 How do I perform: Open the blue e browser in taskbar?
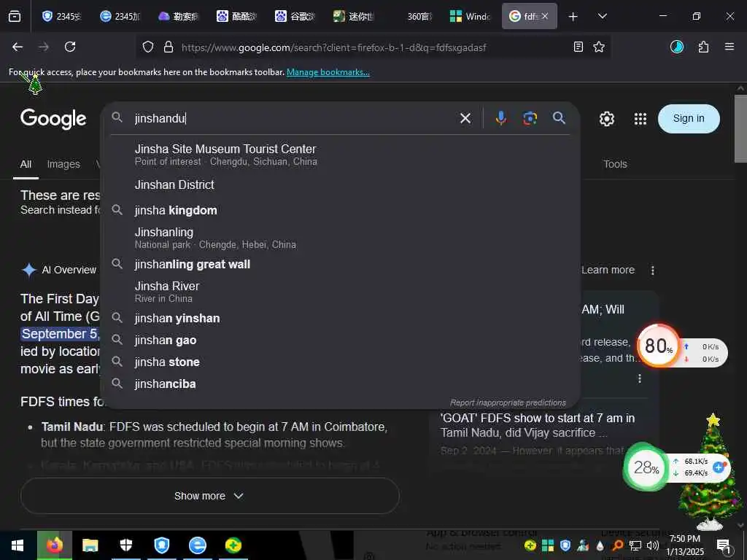click(197, 545)
